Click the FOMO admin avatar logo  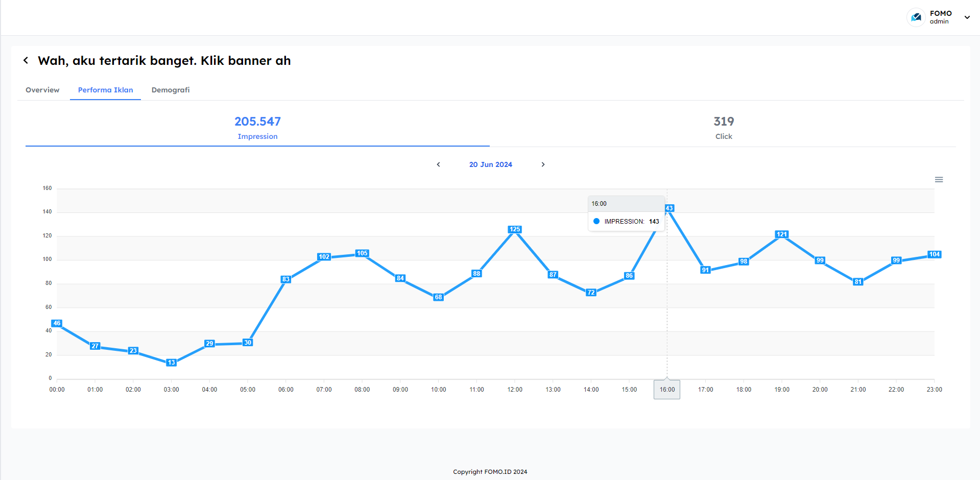(916, 17)
